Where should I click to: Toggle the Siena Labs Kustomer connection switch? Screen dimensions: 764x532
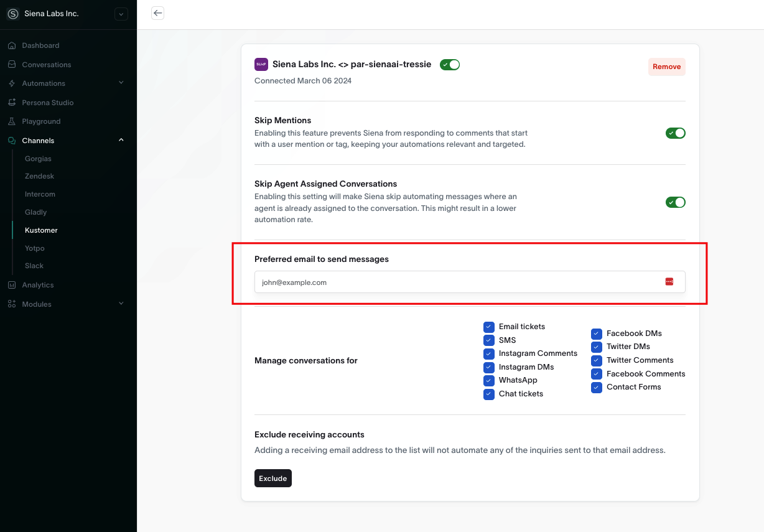450,64
